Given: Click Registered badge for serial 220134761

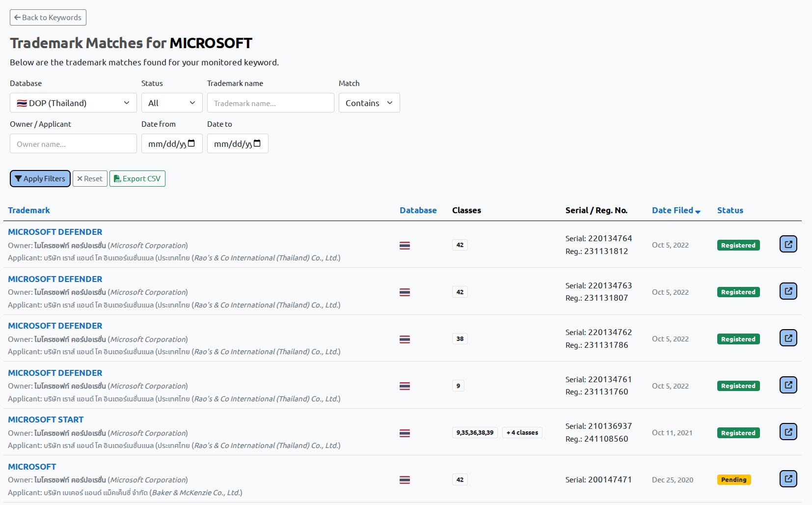Looking at the screenshot, I should coord(738,386).
